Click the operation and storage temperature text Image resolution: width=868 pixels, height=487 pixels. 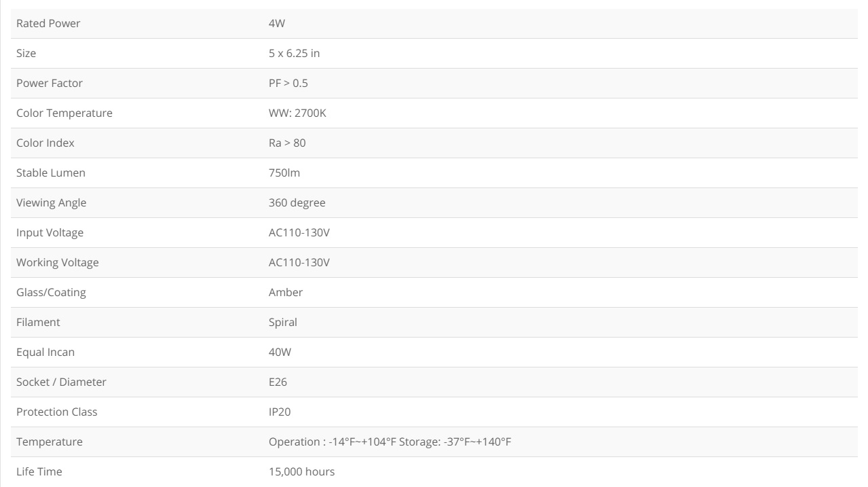390,442
